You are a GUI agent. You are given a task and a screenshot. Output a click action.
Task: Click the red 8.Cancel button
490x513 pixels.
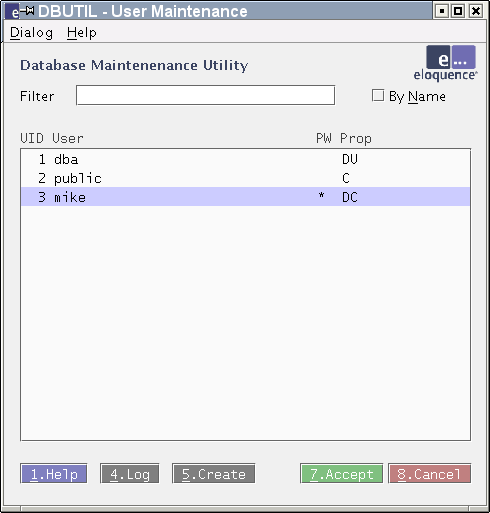click(x=430, y=473)
